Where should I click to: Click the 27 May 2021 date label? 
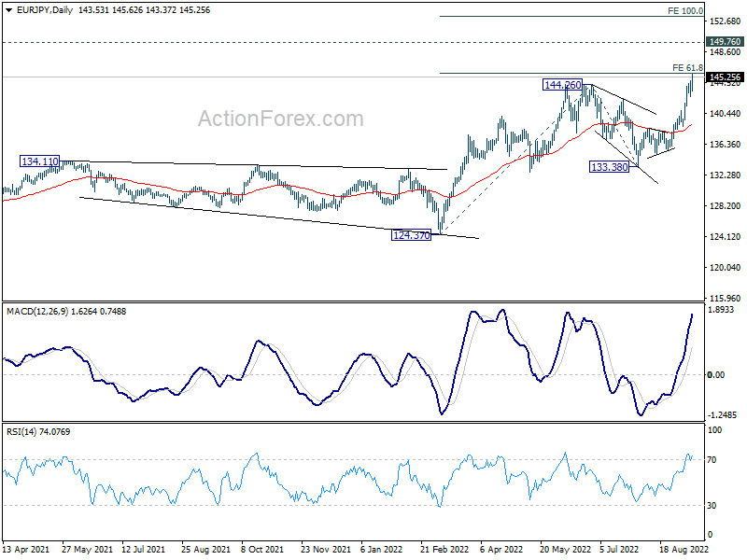pos(87,550)
